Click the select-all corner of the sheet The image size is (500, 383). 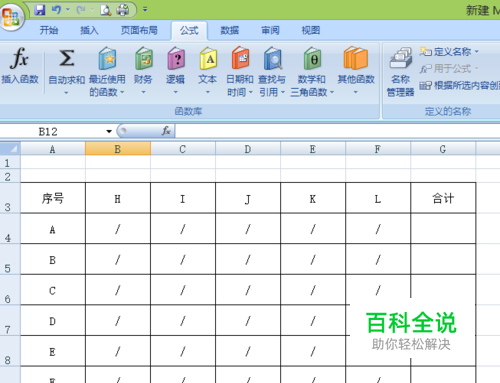click(x=10, y=149)
